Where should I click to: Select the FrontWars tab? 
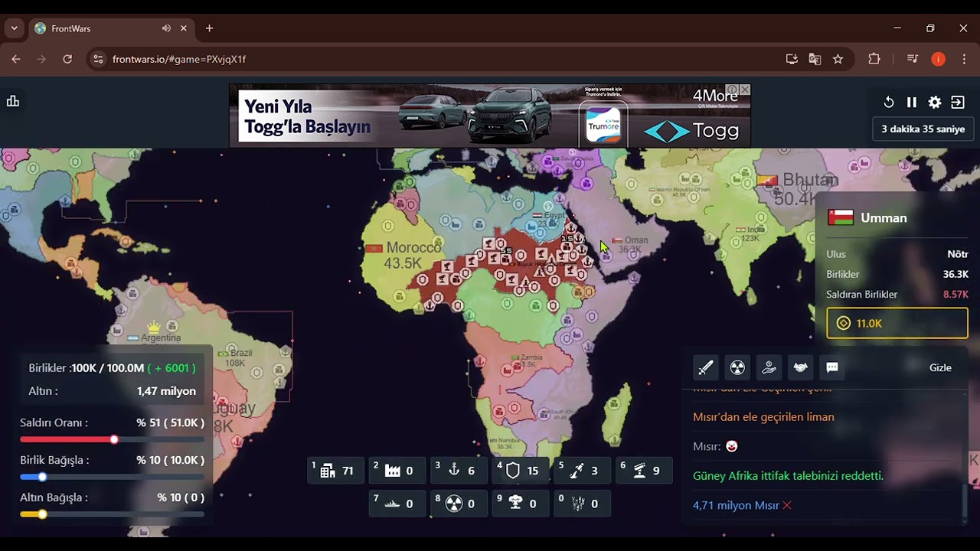[x=112, y=28]
